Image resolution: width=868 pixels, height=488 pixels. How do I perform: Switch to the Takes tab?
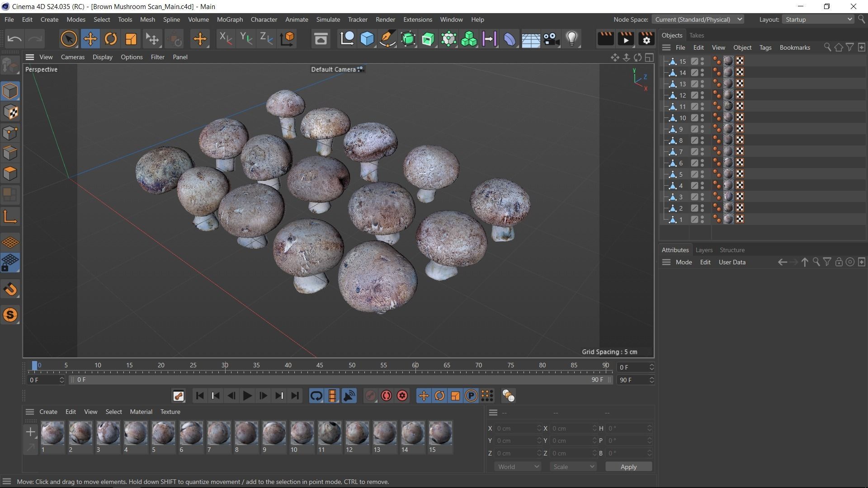coord(696,35)
